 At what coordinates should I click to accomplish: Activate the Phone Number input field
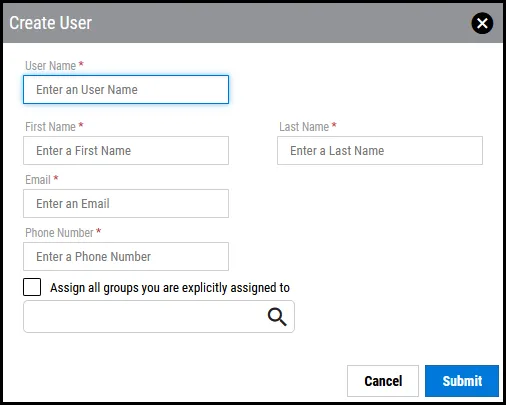(x=126, y=256)
